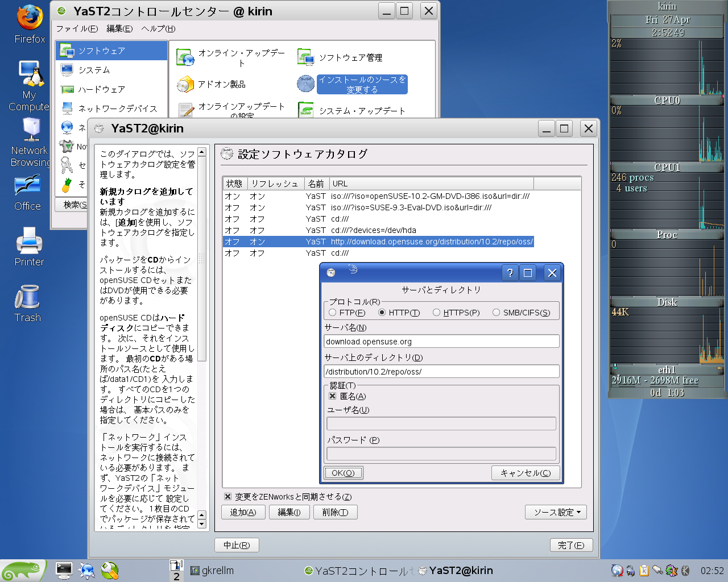The image size is (728, 582).
Task: Open the Edit menu in YaST2
Action: tap(119, 28)
